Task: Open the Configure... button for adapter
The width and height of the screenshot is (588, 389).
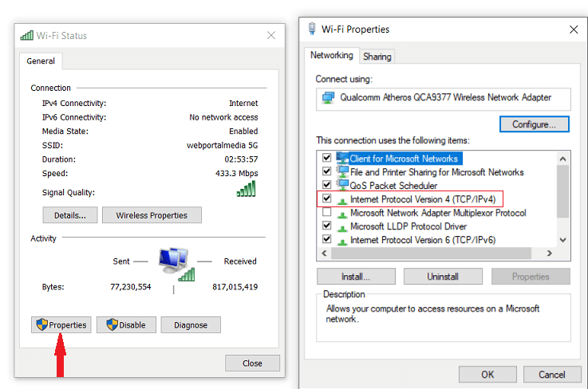Action: (534, 124)
